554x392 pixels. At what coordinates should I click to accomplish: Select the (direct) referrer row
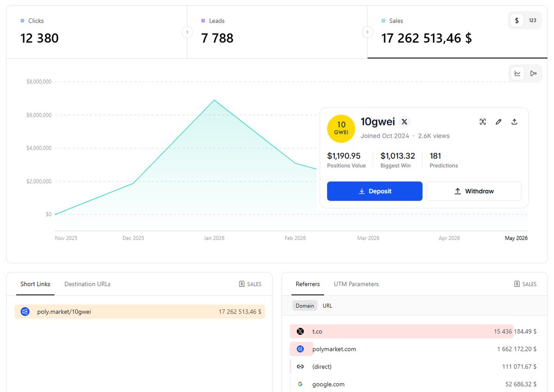414,367
